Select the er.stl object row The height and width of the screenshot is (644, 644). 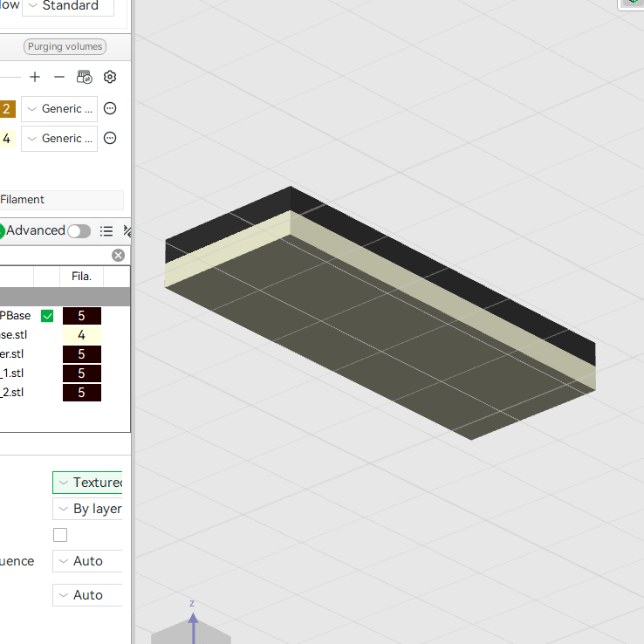pos(65,354)
